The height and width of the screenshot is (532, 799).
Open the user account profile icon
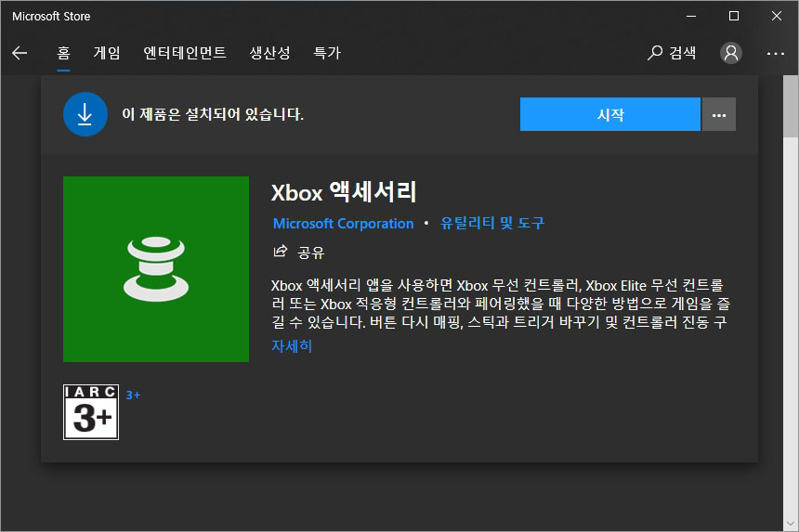pos(731,53)
